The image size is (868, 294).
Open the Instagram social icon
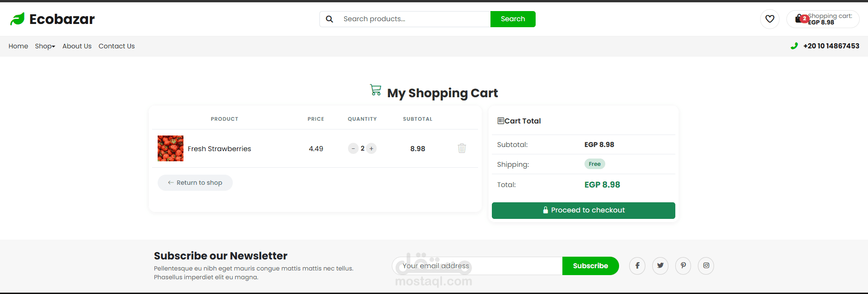(706, 265)
